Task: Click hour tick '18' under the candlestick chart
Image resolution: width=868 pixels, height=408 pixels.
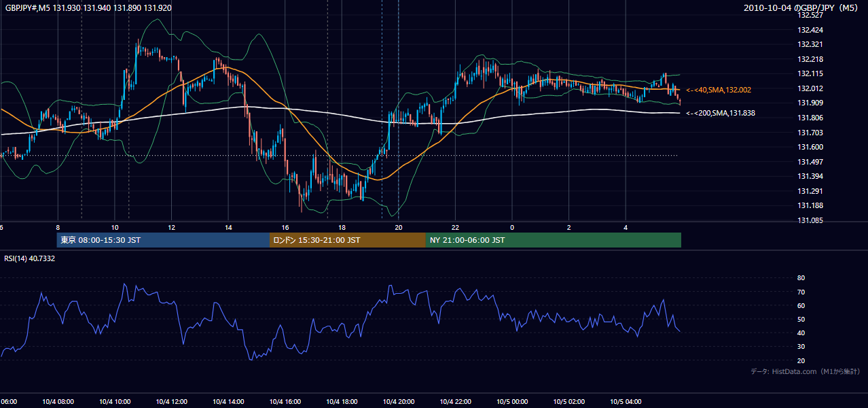Action: pos(342,228)
